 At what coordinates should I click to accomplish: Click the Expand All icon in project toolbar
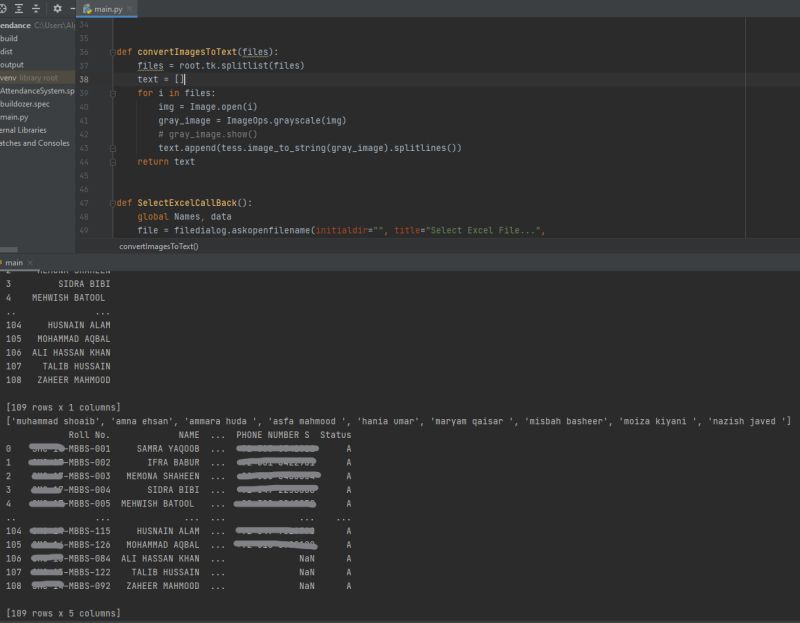[19, 9]
